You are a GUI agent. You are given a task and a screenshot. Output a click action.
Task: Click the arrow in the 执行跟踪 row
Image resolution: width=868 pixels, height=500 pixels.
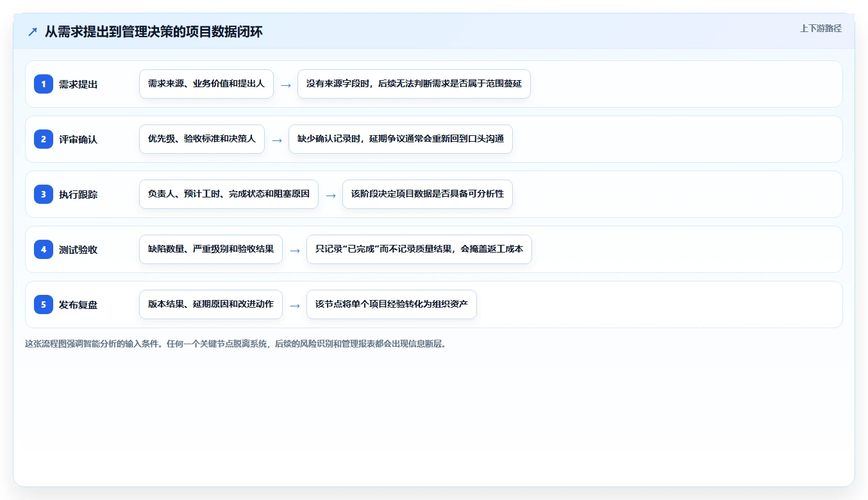point(331,195)
